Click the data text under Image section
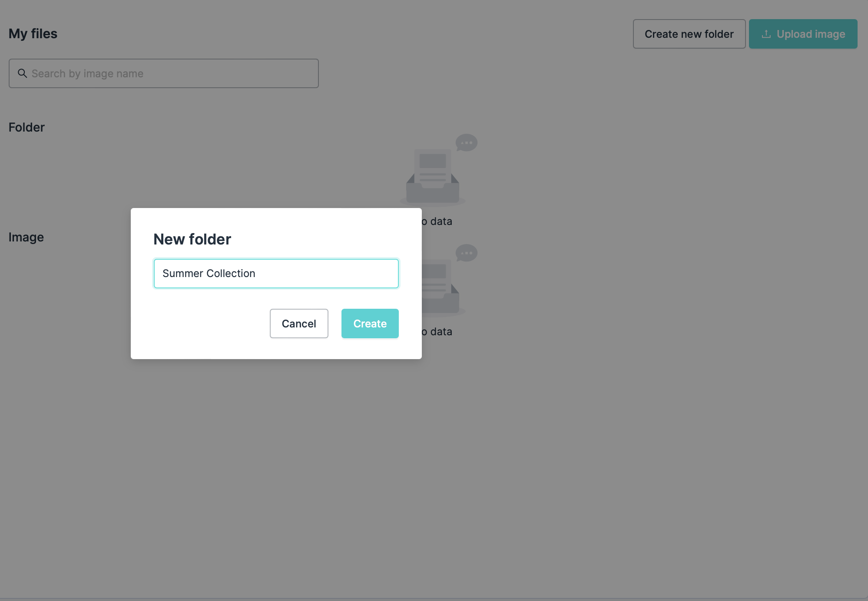The image size is (868, 601). click(x=441, y=332)
